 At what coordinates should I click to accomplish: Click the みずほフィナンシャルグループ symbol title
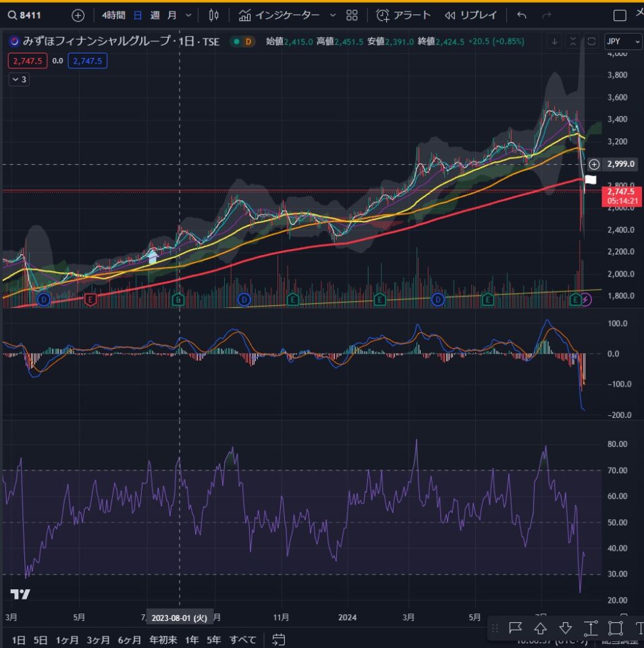pos(97,41)
